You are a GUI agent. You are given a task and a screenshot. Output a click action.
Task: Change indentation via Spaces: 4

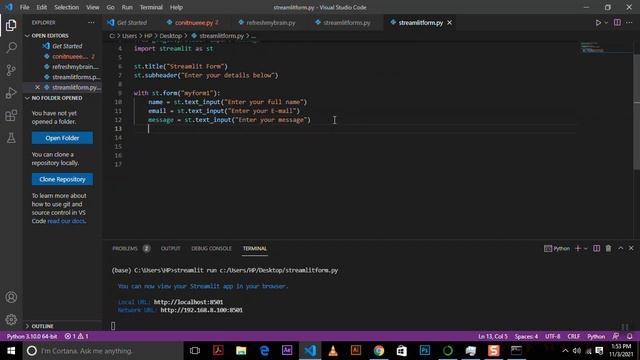tap(526, 336)
